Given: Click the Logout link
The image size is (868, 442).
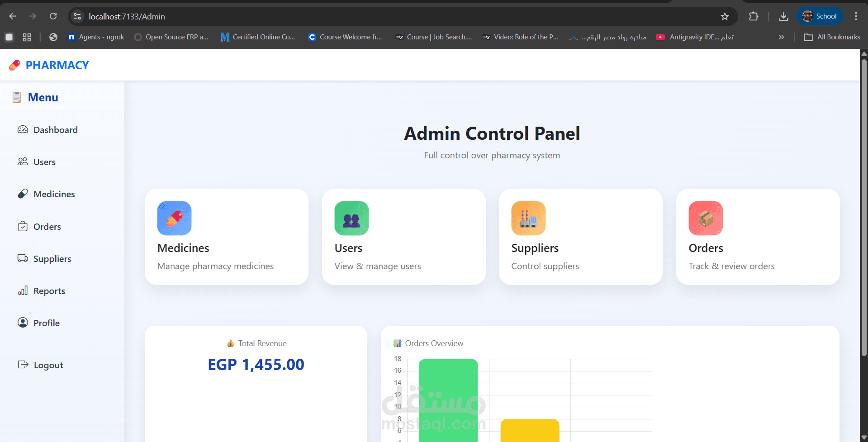Looking at the screenshot, I should click(48, 365).
